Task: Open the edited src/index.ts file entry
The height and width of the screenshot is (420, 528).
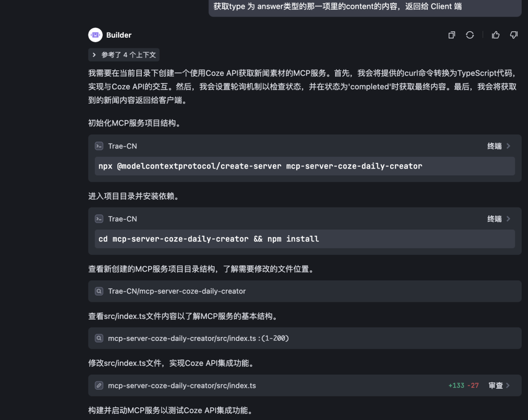Action: [182, 385]
